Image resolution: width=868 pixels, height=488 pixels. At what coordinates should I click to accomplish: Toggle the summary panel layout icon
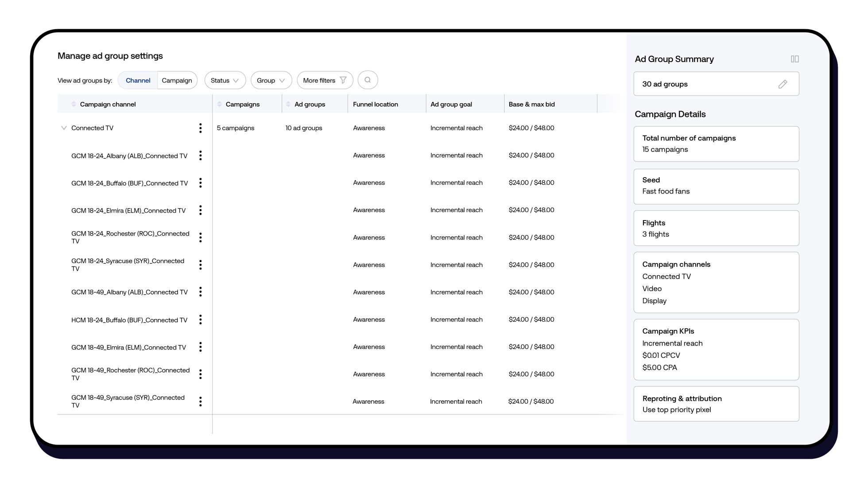click(794, 59)
